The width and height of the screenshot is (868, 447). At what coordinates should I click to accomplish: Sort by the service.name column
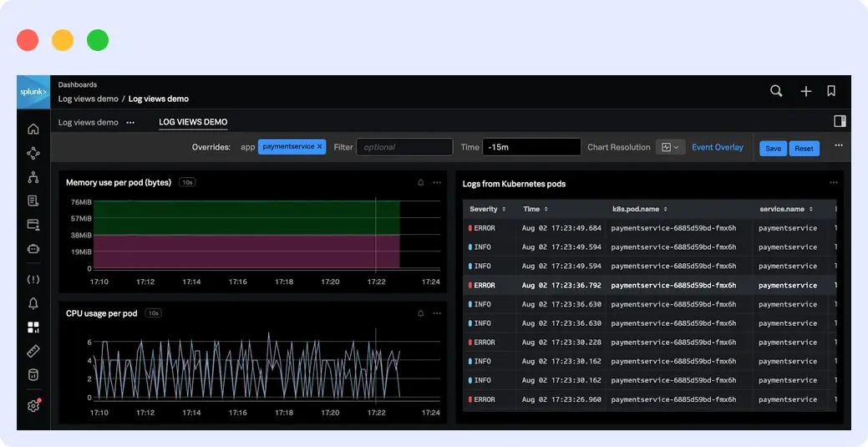click(786, 209)
